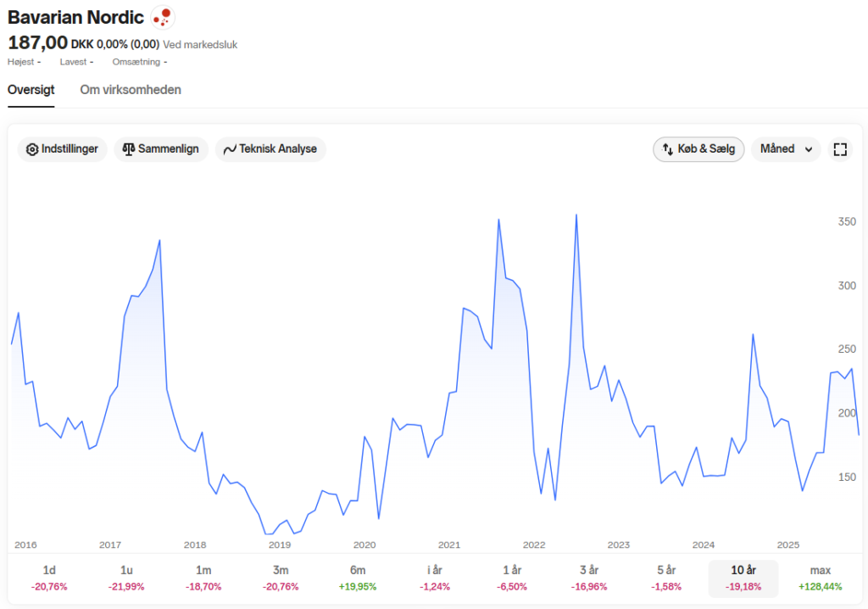Open the Måned interval dropdown
The image size is (868, 609).
click(x=786, y=149)
